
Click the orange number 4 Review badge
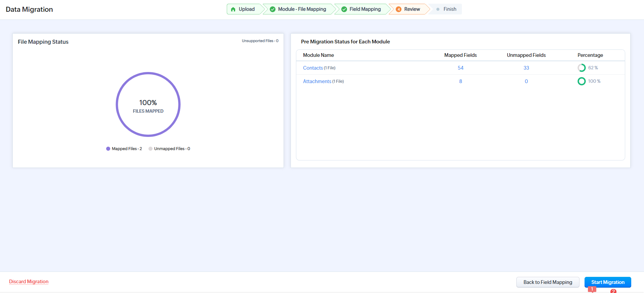[398, 9]
